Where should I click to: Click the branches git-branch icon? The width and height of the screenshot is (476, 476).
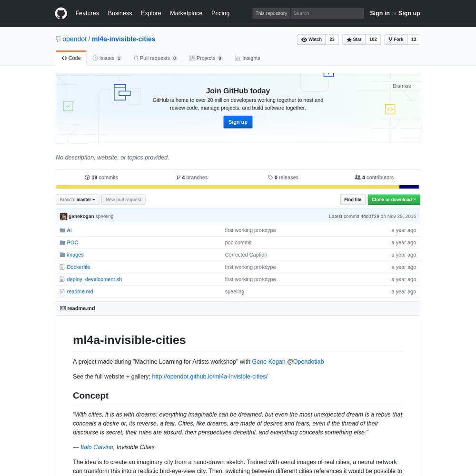click(x=178, y=178)
